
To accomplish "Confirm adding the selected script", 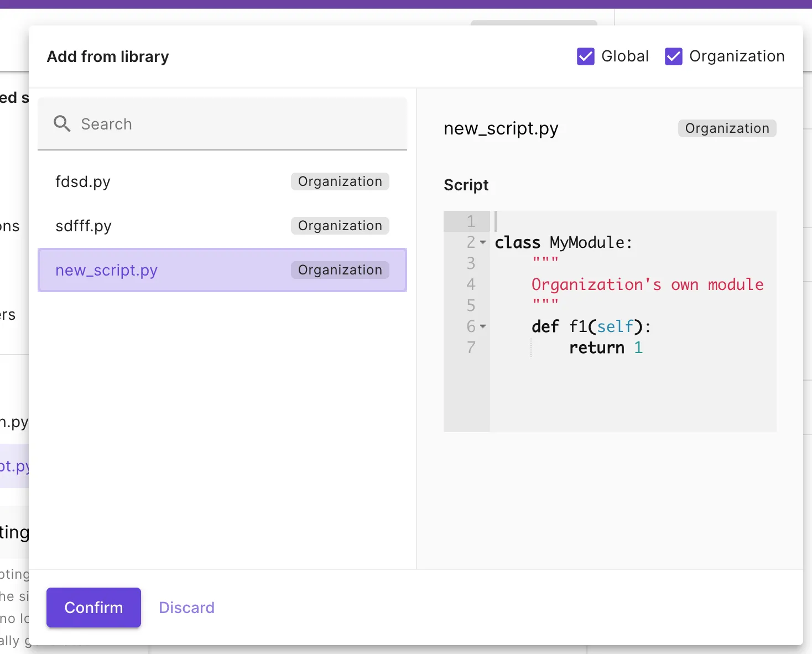I will click(x=93, y=608).
